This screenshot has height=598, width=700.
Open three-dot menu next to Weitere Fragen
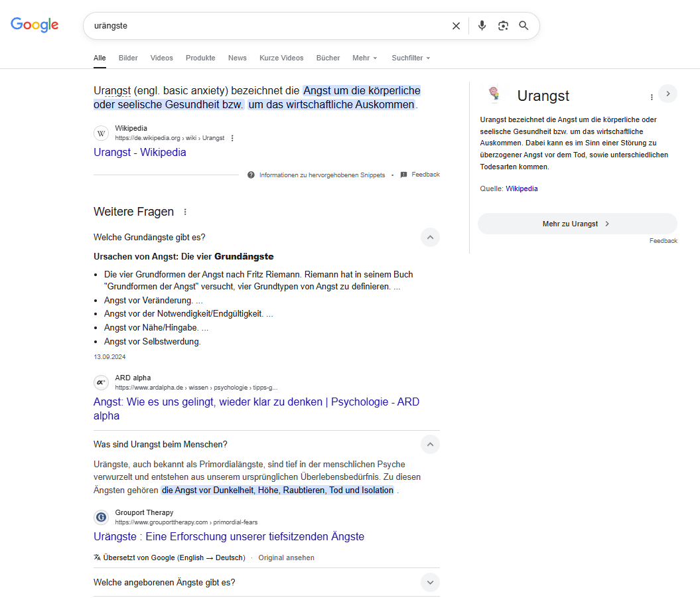185,212
